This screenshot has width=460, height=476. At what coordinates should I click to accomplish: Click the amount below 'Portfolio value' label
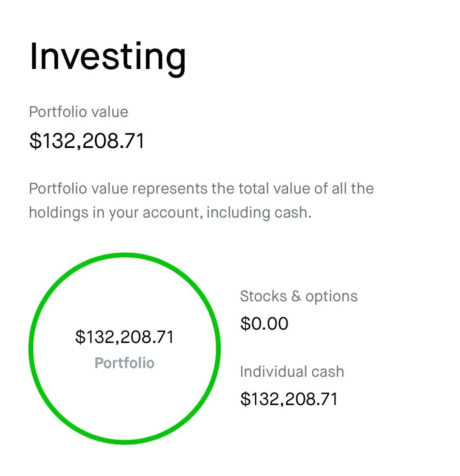(87, 141)
